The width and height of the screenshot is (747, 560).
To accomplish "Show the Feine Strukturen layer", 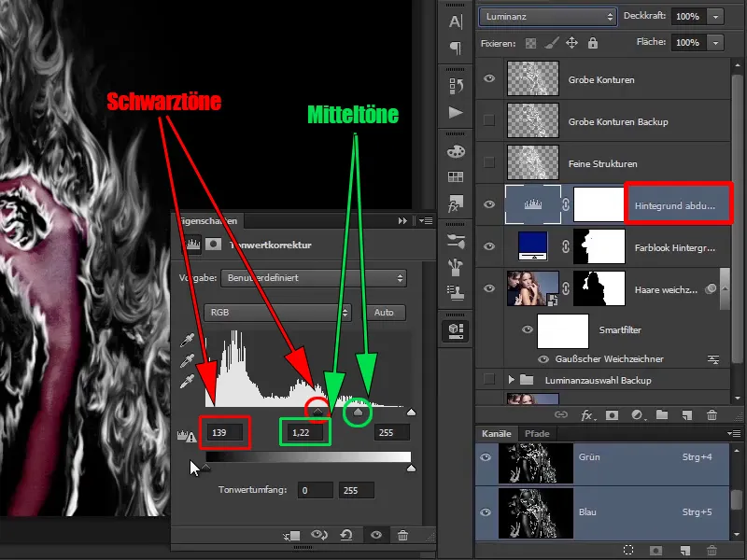I will click(489, 162).
